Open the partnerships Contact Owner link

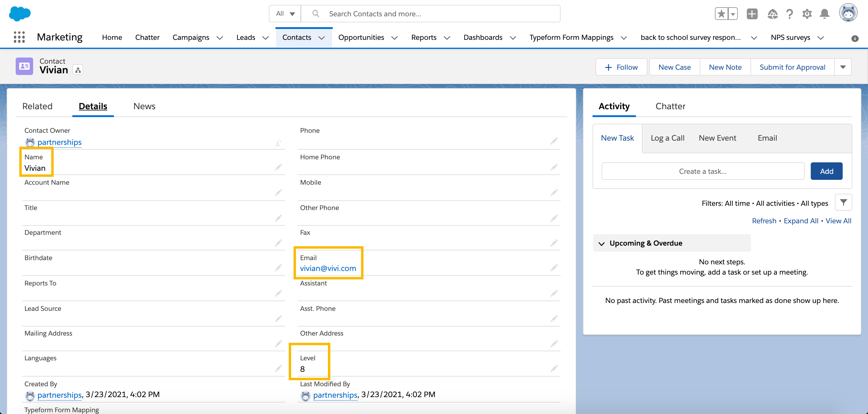pyautogui.click(x=59, y=142)
